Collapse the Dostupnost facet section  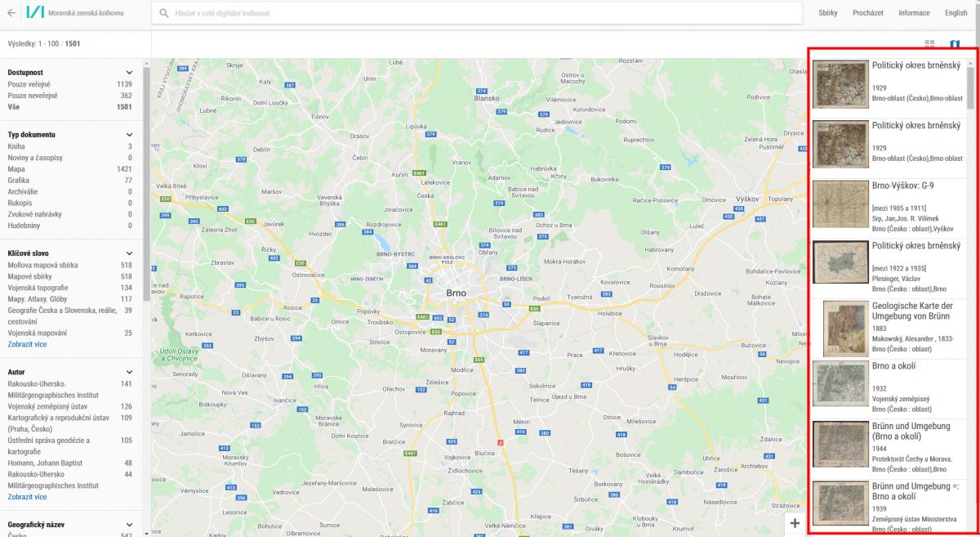coord(128,73)
